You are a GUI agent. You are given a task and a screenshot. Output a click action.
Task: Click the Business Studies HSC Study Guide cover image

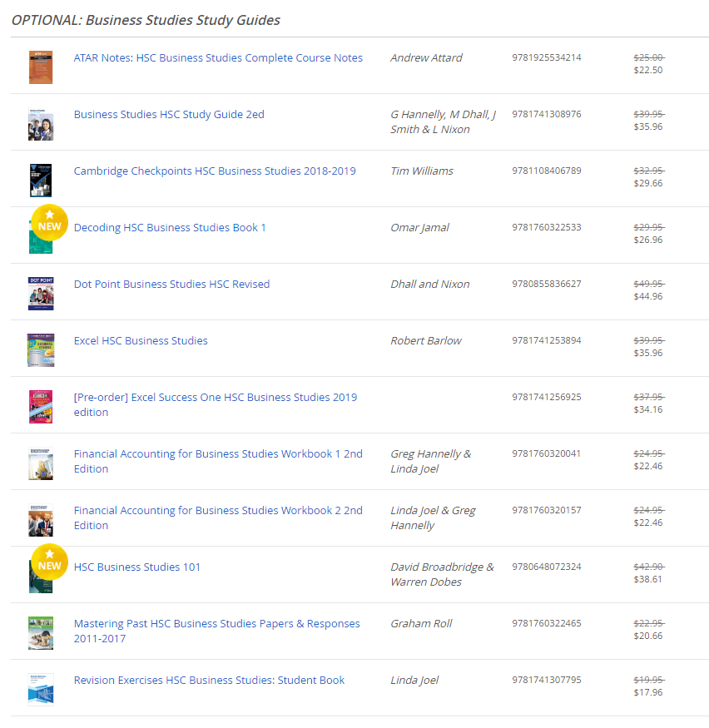tap(40, 124)
